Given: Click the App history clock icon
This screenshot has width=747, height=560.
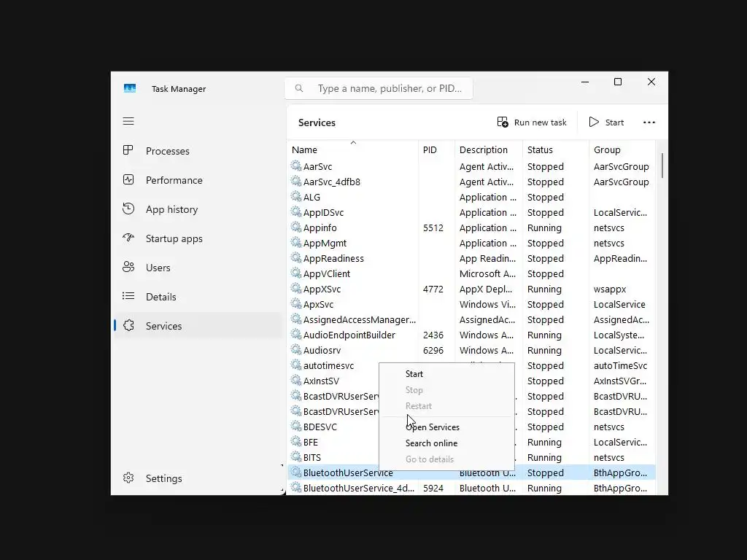Looking at the screenshot, I should pos(128,209).
